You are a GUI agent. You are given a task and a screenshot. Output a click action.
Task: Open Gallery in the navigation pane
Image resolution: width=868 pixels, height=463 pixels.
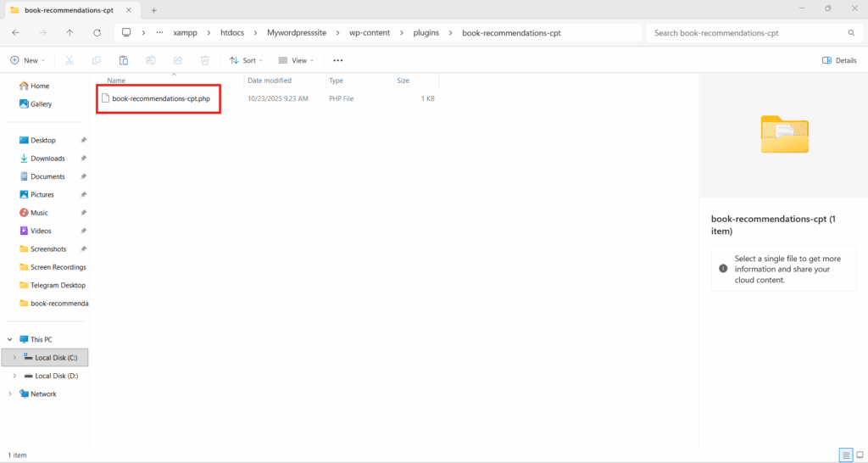coord(36,104)
